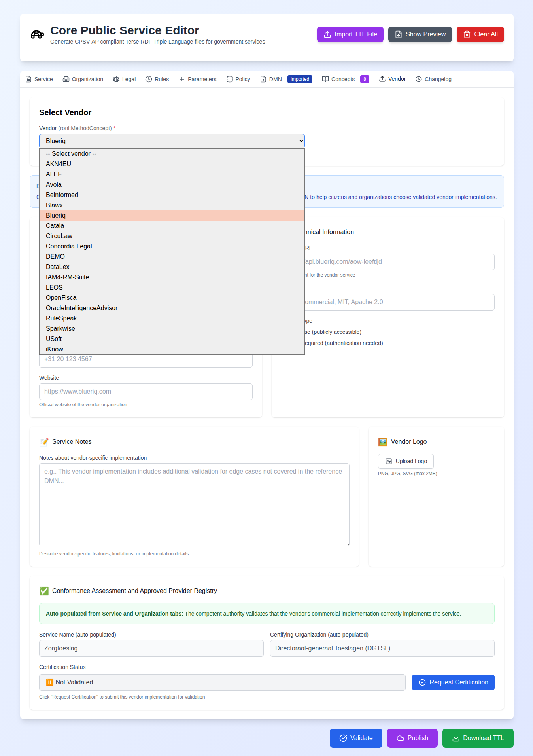This screenshot has width=533, height=756.
Task: Click the history icon on the Changelog tab
Action: [x=418, y=79]
